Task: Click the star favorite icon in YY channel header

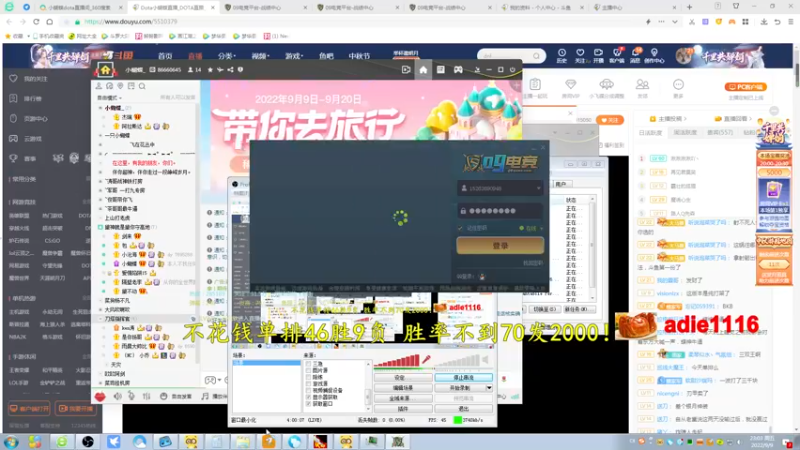Action: click(210, 70)
